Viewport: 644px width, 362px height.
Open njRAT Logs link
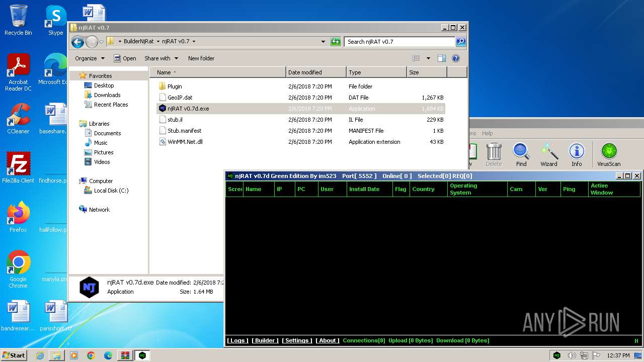[x=237, y=341]
